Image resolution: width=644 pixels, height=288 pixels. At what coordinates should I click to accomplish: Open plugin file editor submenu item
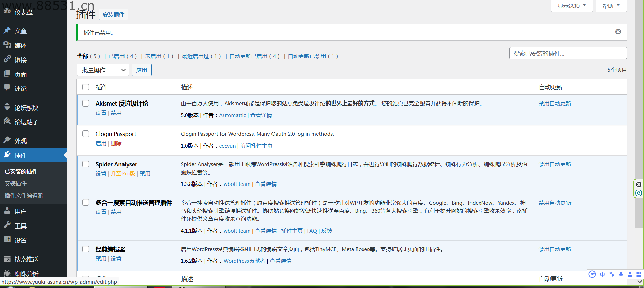click(x=23, y=195)
